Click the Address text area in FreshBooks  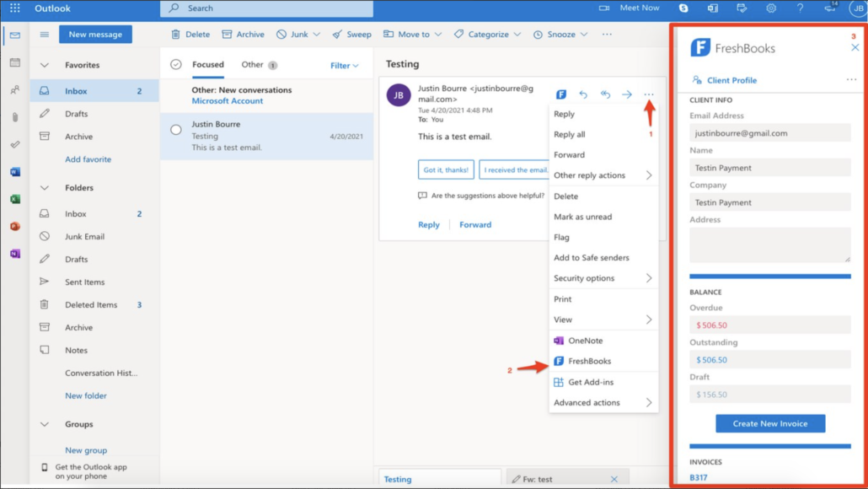point(770,244)
